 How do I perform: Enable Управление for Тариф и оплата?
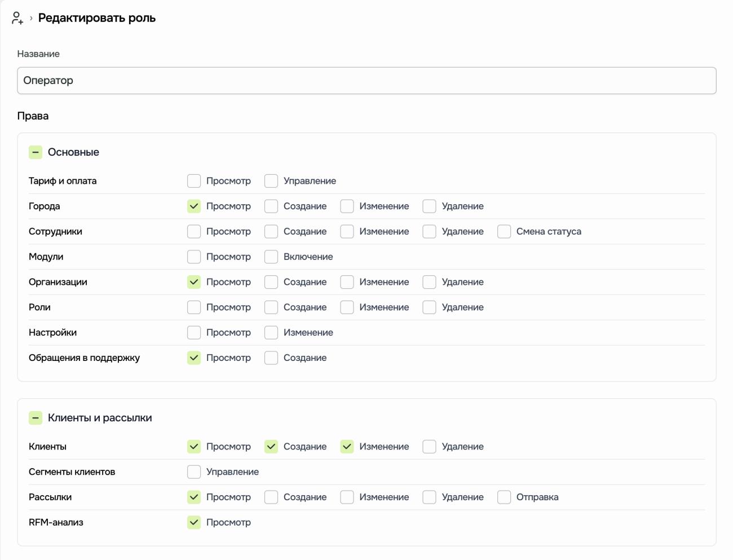click(x=271, y=181)
